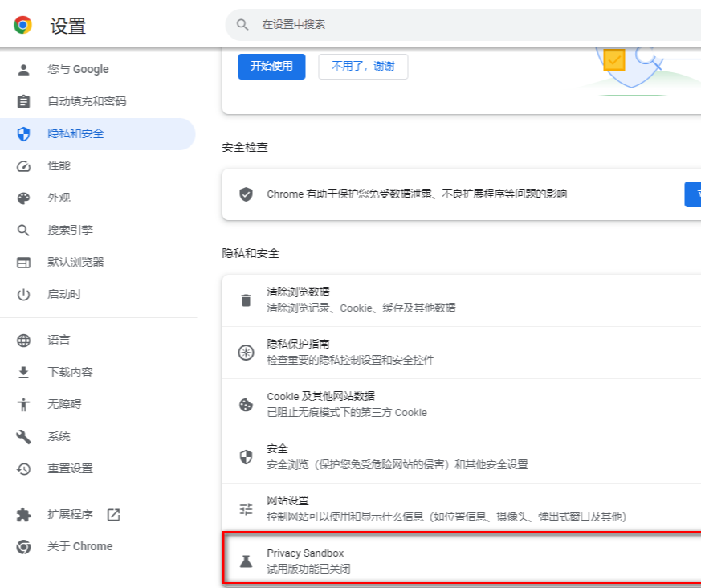
Task: Click the blue check button in 安全检查 card
Action: point(692,194)
